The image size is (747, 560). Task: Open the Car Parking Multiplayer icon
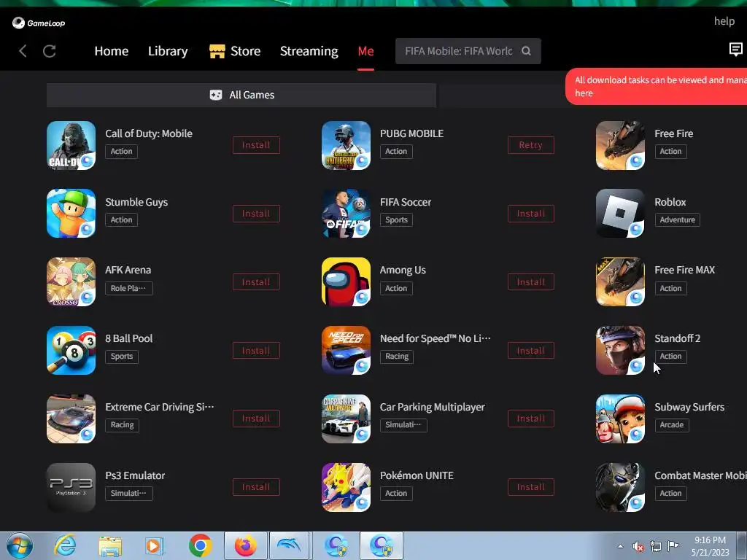pyautogui.click(x=346, y=419)
